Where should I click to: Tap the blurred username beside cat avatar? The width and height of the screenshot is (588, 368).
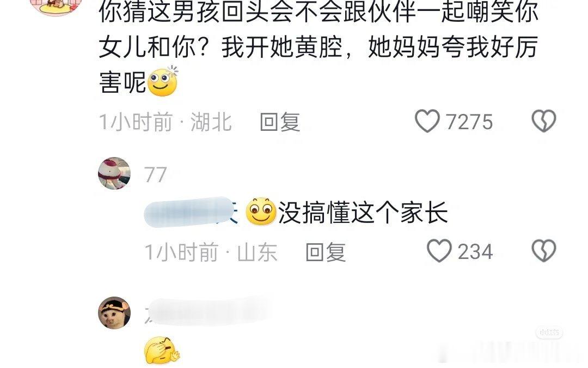[x=207, y=312]
